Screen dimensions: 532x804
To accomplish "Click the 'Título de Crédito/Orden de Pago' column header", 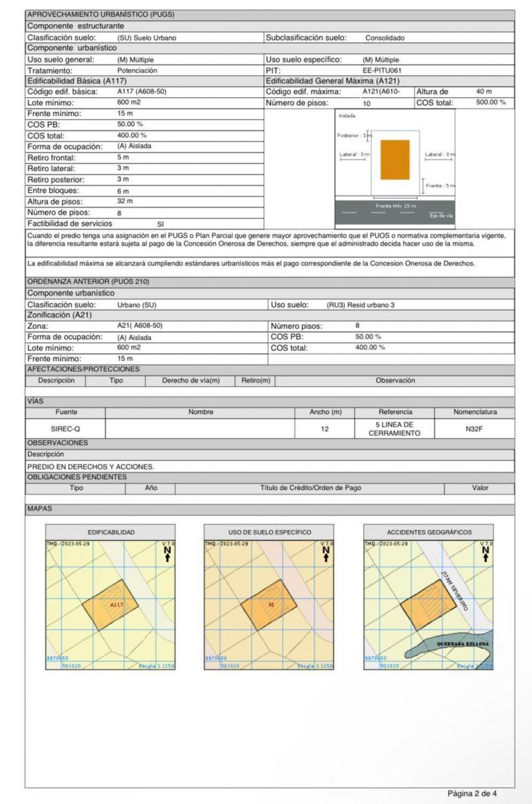I will [310, 488].
